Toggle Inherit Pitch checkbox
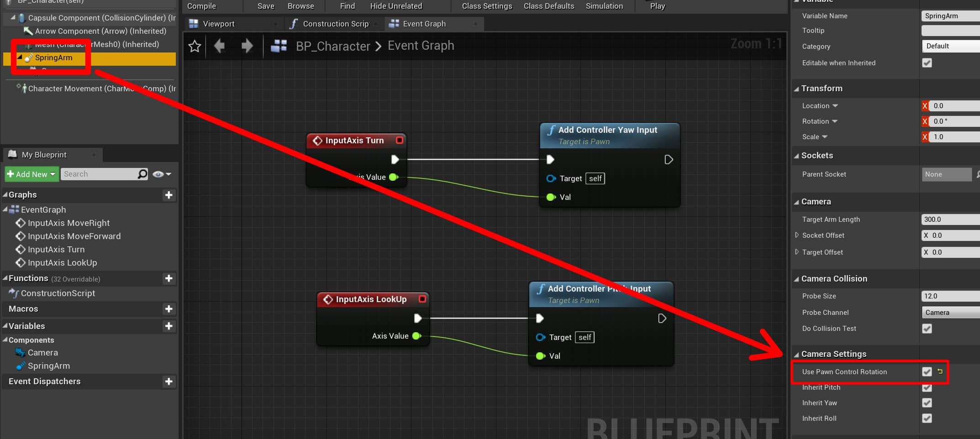The height and width of the screenshot is (439, 980). (x=927, y=387)
